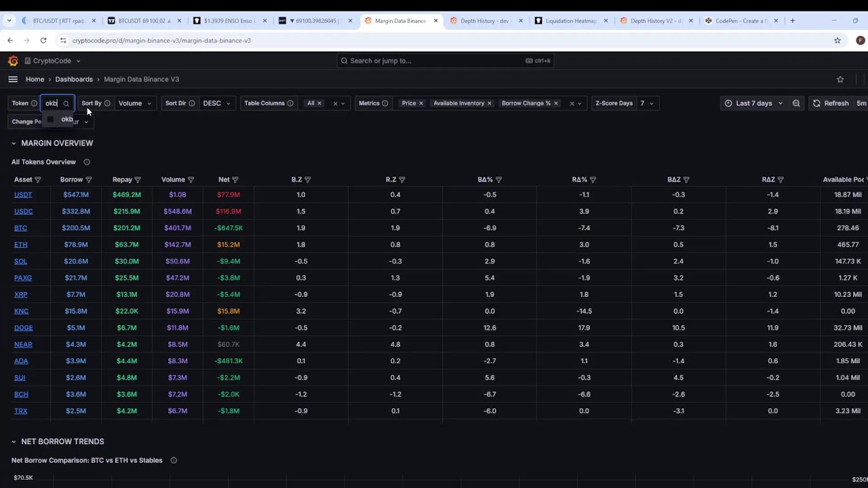Star this dashboard as favorite
This screenshot has height=488, width=868.
click(x=840, y=79)
